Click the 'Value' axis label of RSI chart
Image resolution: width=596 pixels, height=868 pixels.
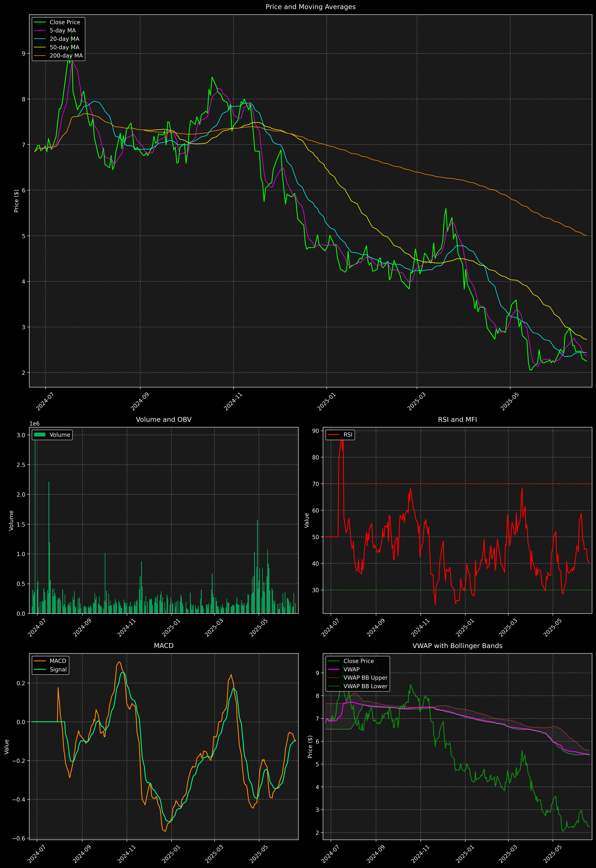click(307, 520)
